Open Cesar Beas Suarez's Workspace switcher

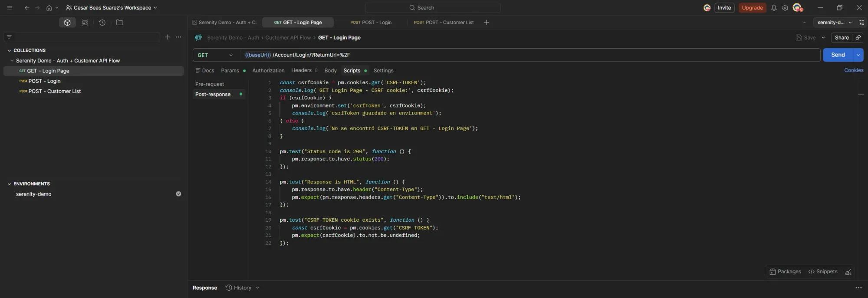pos(112,8)
